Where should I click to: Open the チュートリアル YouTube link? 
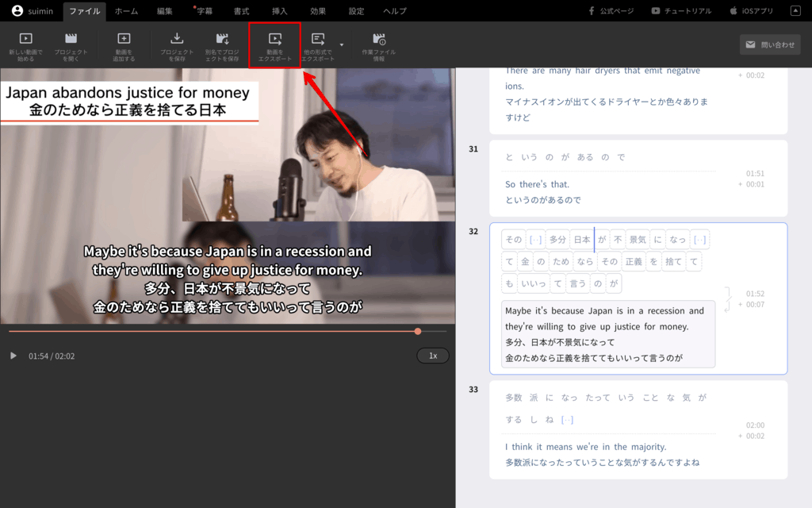click(681, 11)
